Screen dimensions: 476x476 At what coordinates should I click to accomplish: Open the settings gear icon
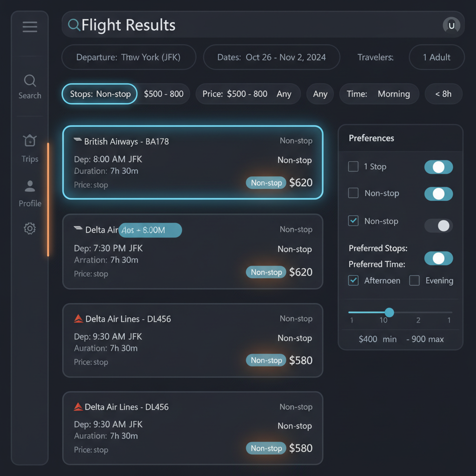(x=30, y=228)
